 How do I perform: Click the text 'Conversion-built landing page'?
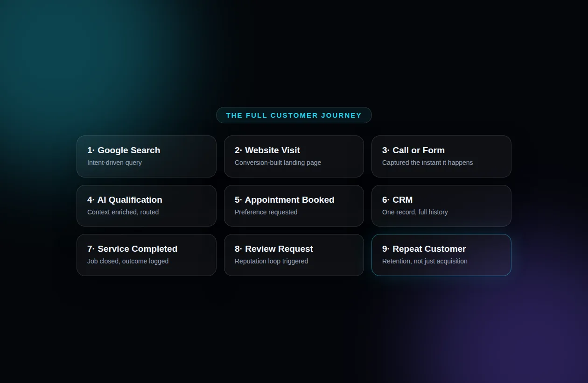278,163
